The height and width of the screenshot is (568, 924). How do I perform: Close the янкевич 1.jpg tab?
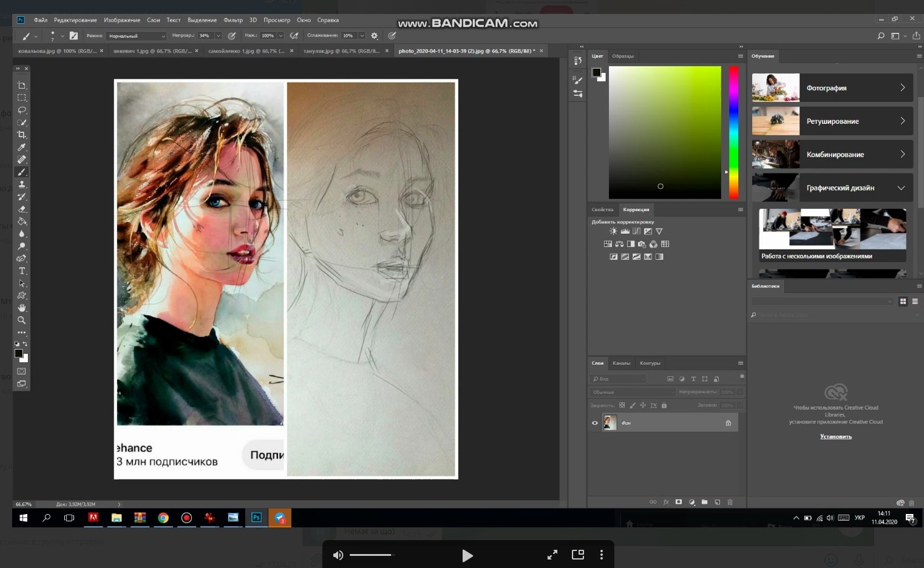pos(197,51)
